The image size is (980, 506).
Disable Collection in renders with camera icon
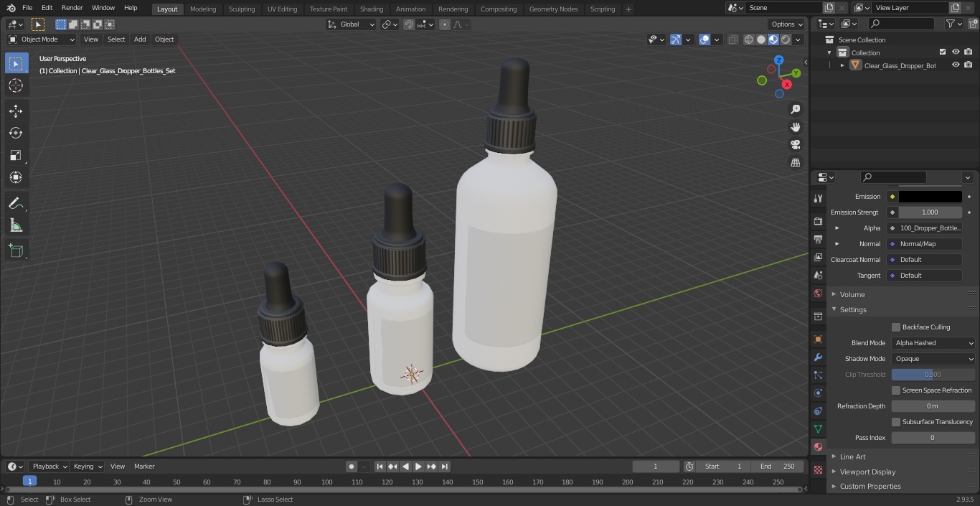969,52
